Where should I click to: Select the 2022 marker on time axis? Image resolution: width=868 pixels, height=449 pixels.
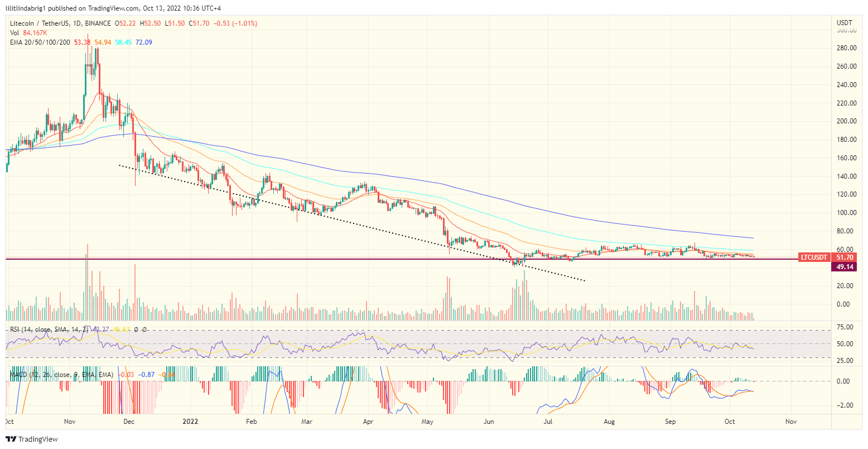click(x=191, y=422)
